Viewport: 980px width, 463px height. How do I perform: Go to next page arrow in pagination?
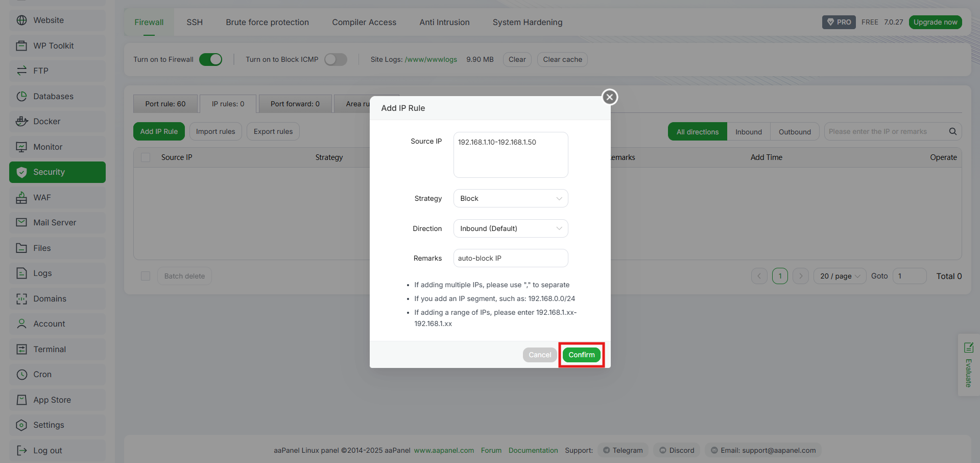[801, 276]
